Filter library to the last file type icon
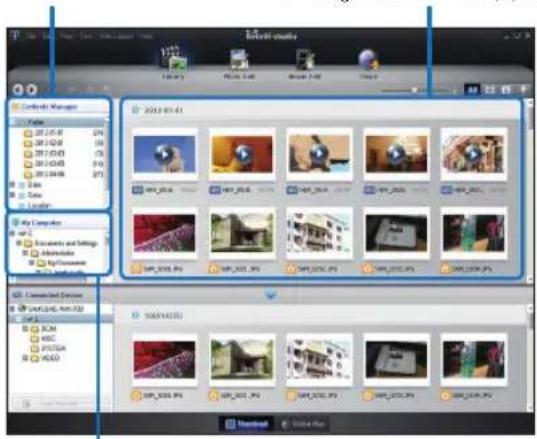The width and height of the screenshot is (537, 439). (523, 90)
